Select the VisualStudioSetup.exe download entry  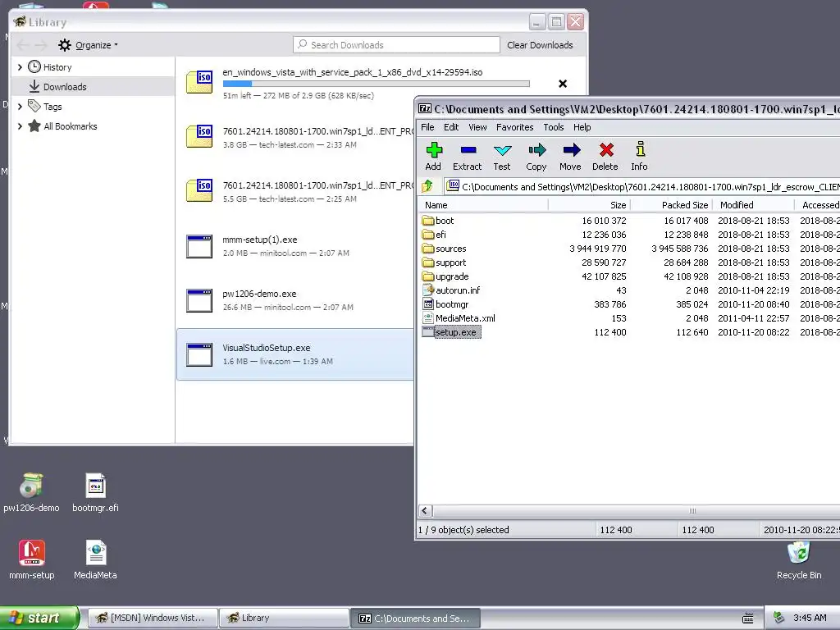295,354
